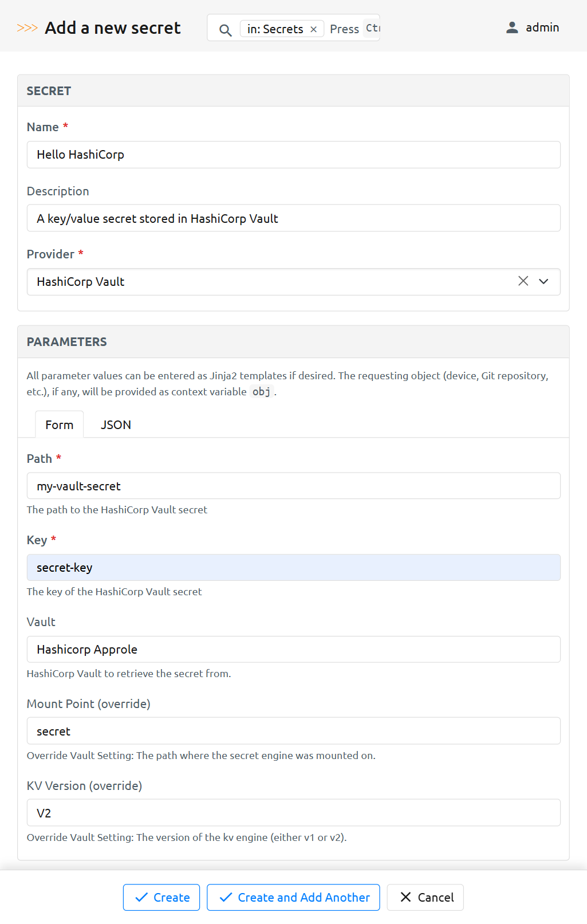587x924 pixels.
Task: Click the Mount Point override field
Action: click(293, 731)
